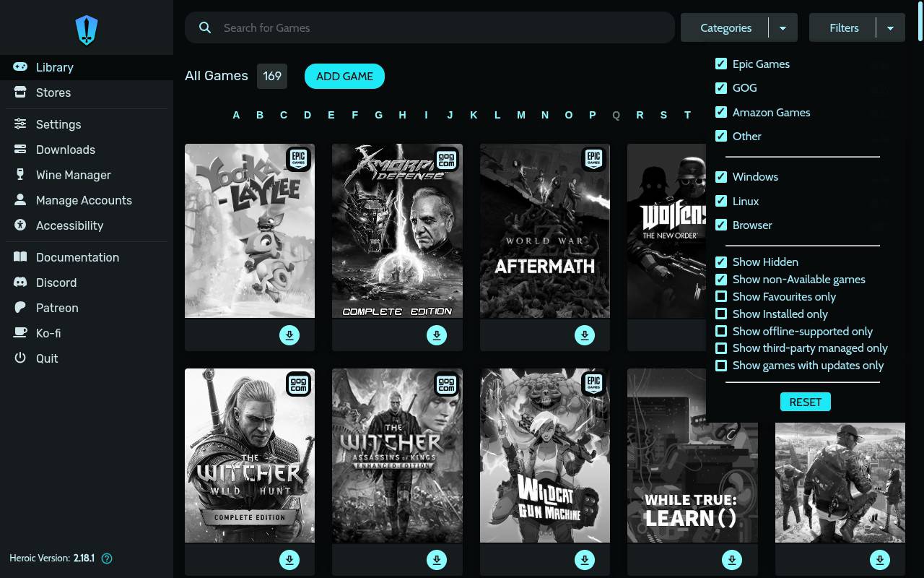
Task: Toggle the Browser platform checkbox
Action: click(x=720, y=225)
